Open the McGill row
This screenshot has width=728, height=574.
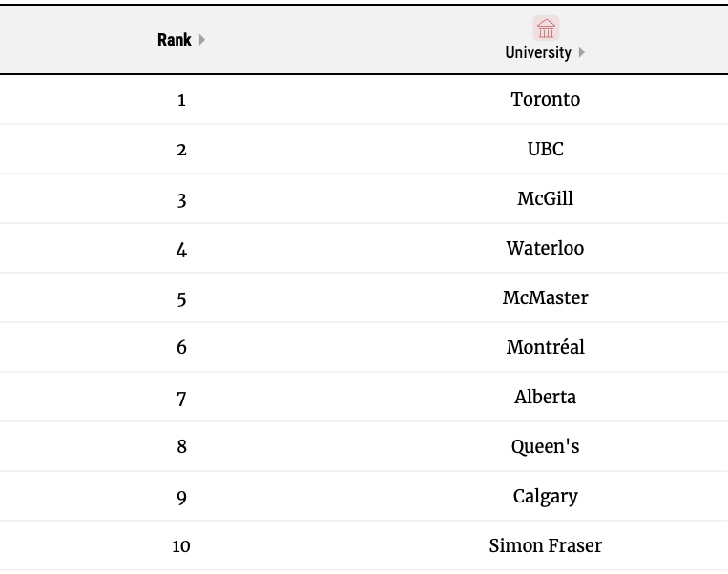pyautogui.click(x=545, y=198)
